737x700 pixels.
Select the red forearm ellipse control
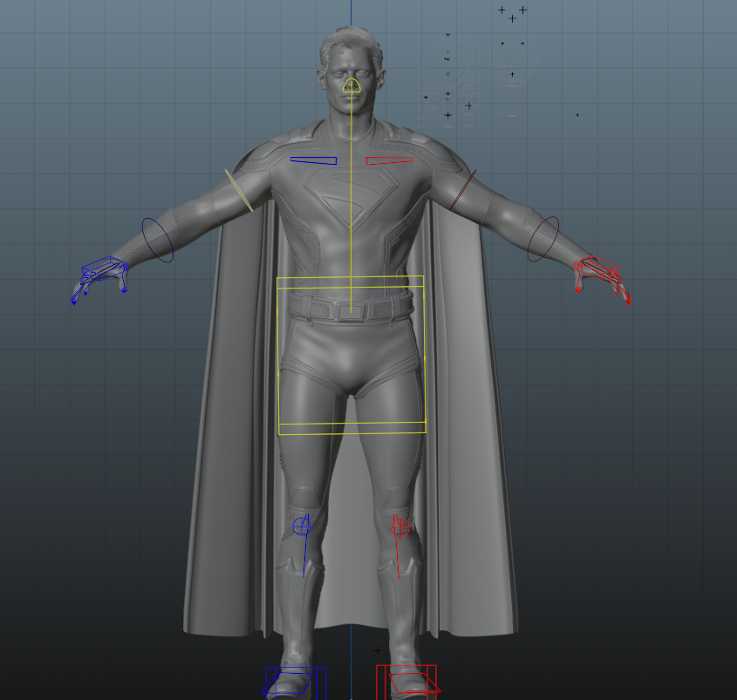[543, 239]
